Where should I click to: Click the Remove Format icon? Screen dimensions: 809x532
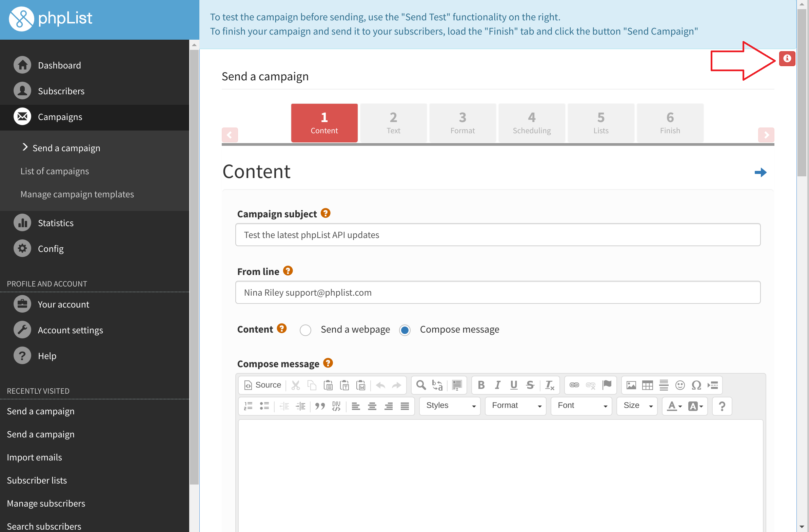[550, 385]
